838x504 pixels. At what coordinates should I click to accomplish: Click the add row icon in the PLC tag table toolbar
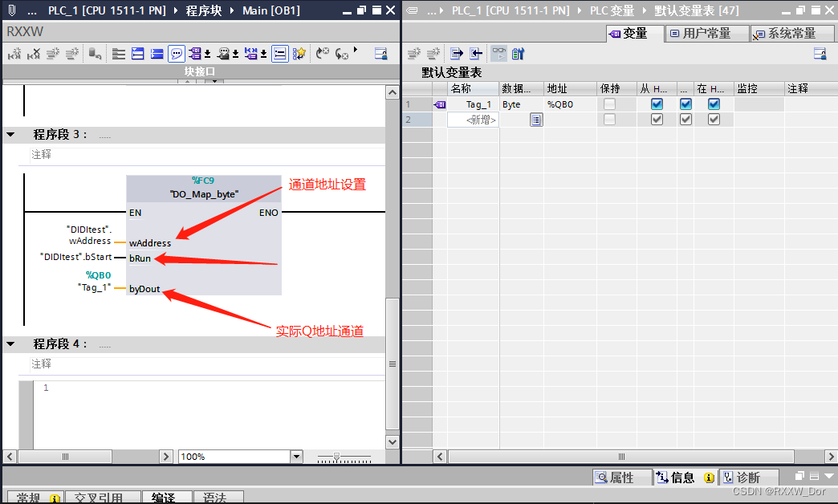click(433, 54)
